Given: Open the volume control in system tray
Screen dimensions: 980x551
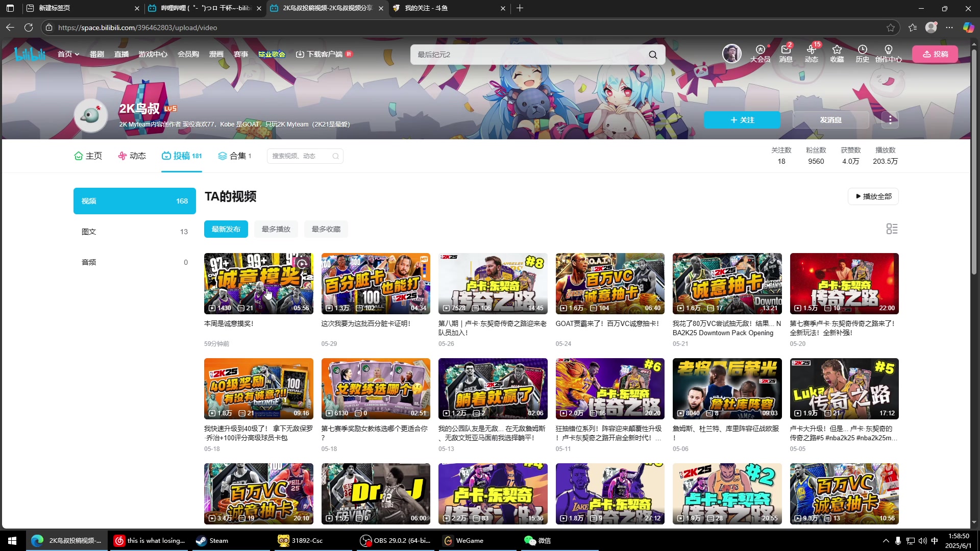Looking at the screenshot, I should point(922,541).
